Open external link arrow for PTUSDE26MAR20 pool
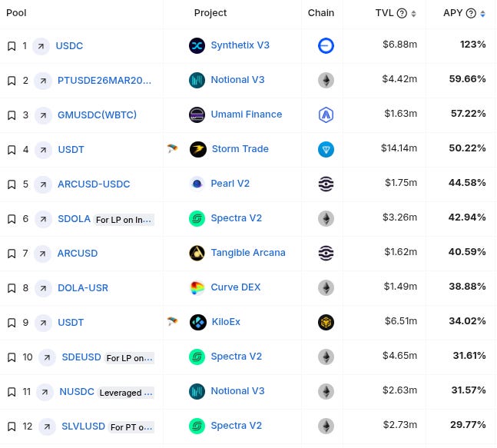 (x=43, y=81)
